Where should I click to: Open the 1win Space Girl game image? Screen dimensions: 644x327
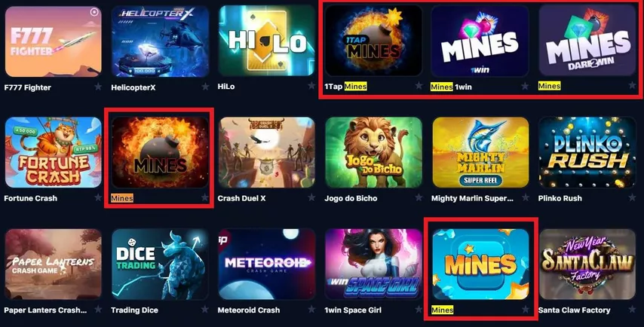[x=374, y=264]
